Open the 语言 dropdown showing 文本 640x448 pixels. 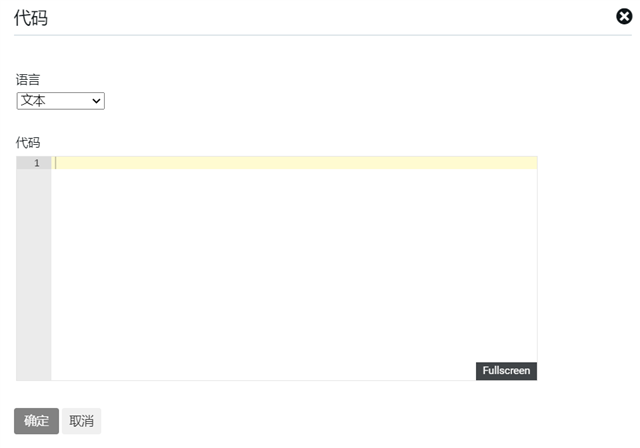[60, 101]
